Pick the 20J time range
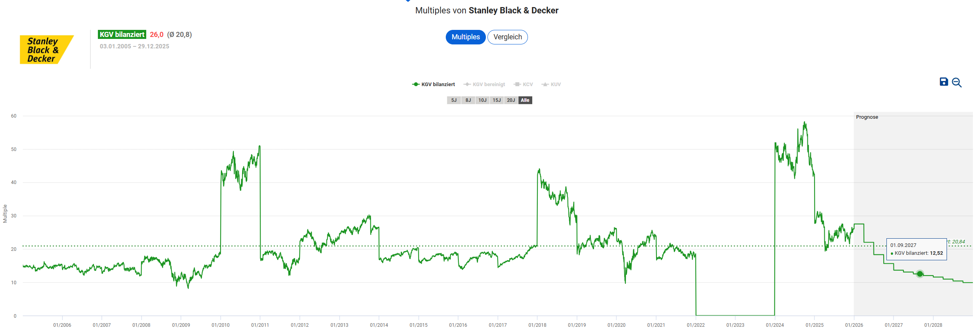The width and height of the screenshot is (980, 335). (511, 100)
